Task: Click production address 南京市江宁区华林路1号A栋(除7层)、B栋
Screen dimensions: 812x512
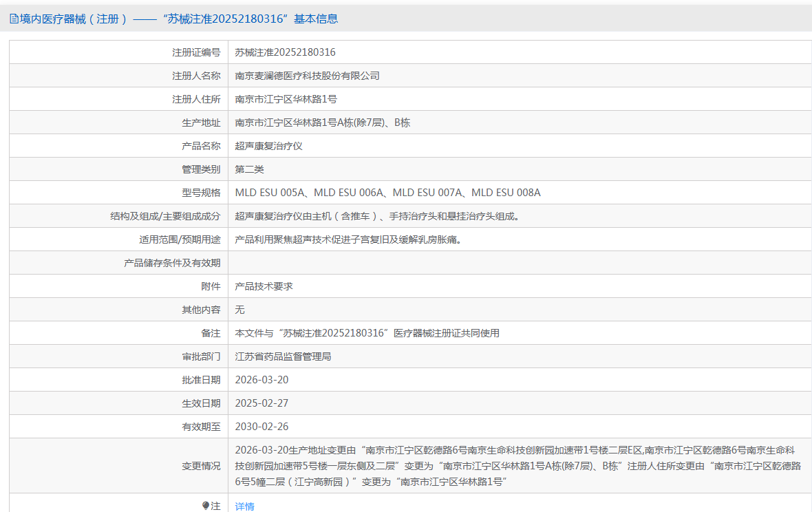Action: (x=323, y=122)
